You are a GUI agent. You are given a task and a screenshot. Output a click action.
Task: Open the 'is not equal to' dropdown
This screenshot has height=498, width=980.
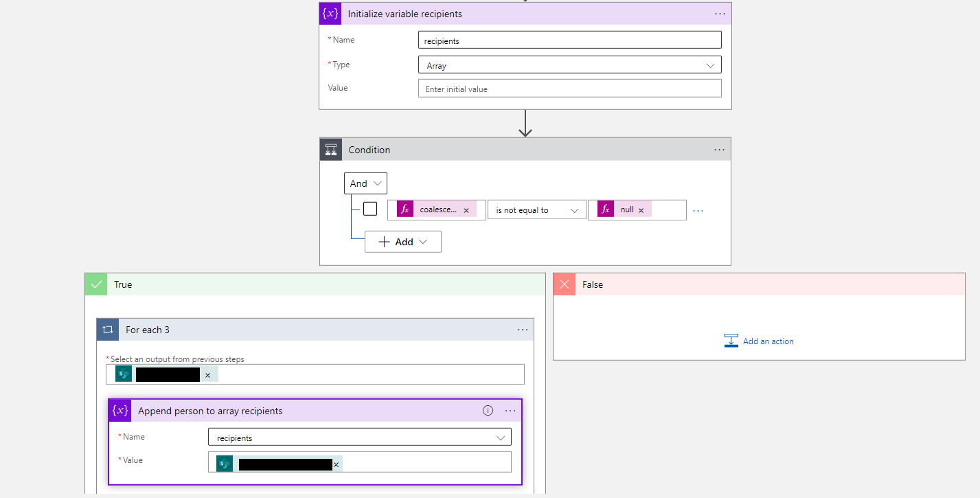click(536, 209)
